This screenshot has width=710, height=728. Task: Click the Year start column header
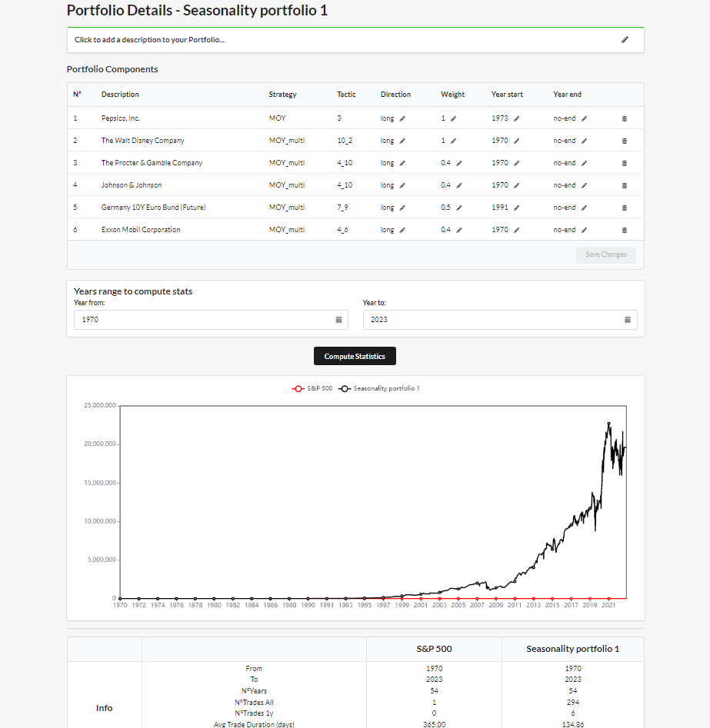[507, 95]
